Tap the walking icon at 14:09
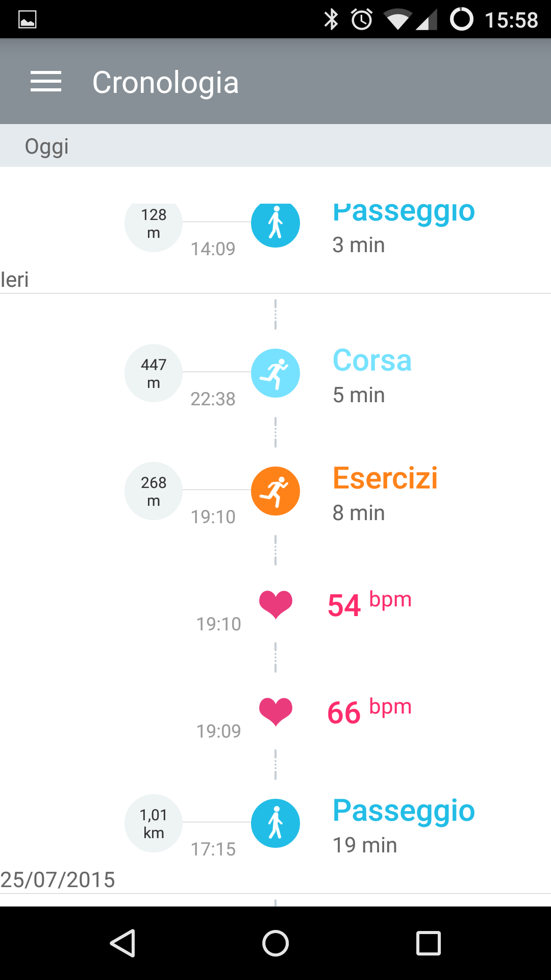551x980 pixels. [x=275, y=224]
